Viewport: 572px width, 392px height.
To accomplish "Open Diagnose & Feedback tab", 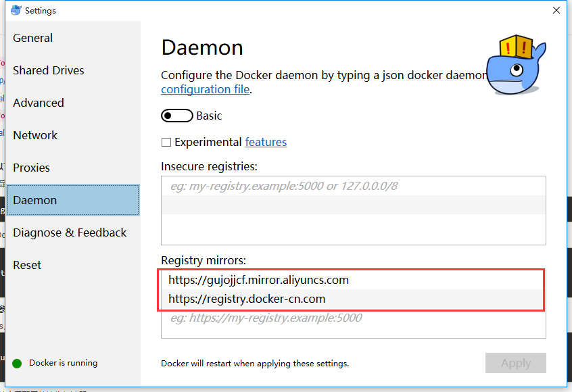I will coord(73,232).
